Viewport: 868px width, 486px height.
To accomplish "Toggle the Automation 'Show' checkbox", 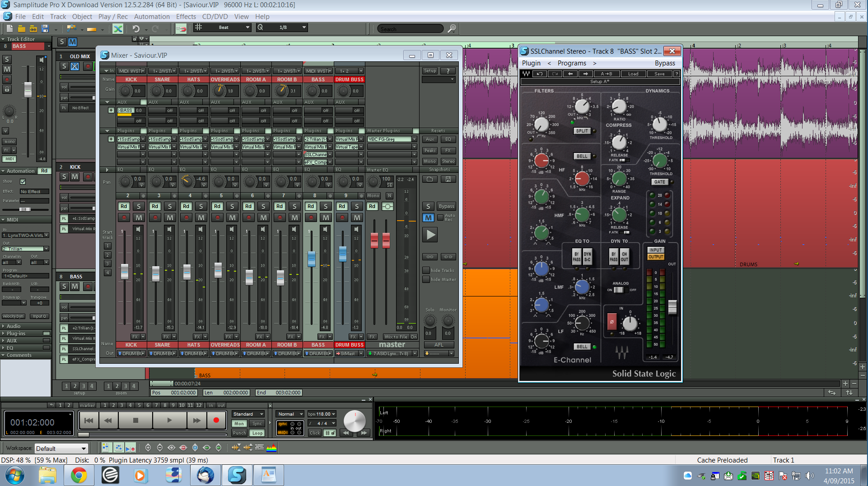I will [23, 181].
